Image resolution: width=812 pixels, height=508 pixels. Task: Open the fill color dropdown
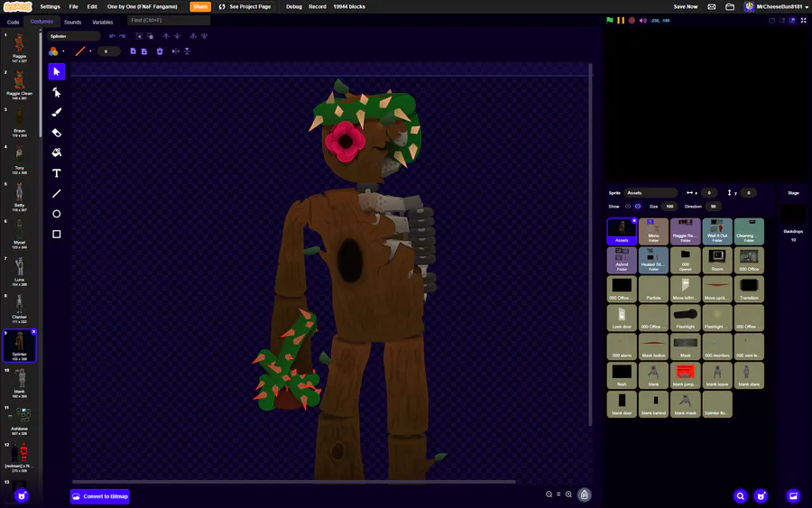pyautogui.click(x=63, y=51)
